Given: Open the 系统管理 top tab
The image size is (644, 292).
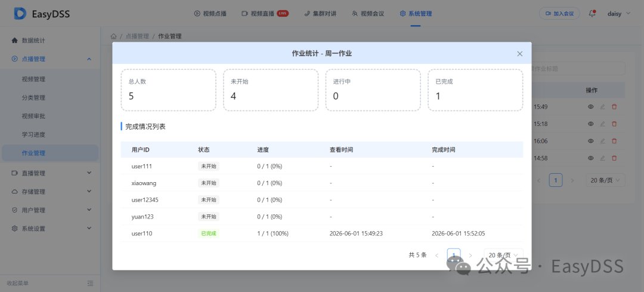Looking at the screenshot, I should pyautogui.click(x=416, y=14).
